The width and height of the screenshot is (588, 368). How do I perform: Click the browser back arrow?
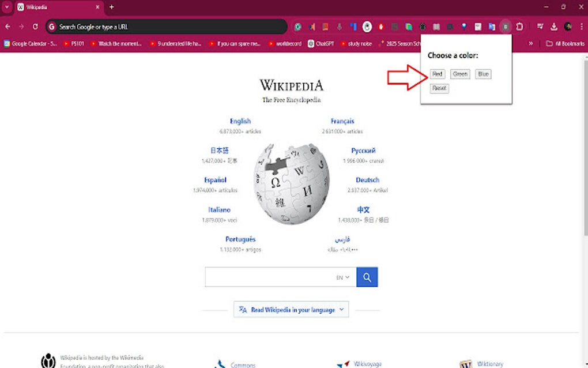[x=8, y=27]
